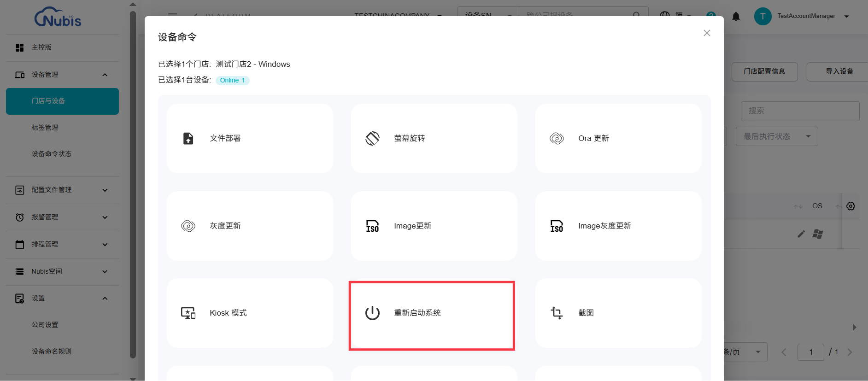This screenshot has width=868, height=381.
Task: Click the 报警管理 alarm icon
Action: click(x=19, y=217)
